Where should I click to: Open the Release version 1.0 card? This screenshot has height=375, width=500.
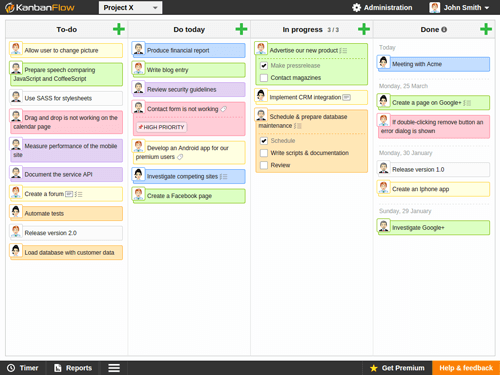click(x=434, y=170)
